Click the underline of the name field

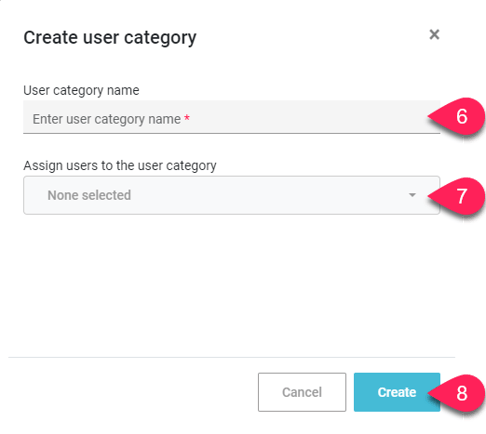click(232, 133)
